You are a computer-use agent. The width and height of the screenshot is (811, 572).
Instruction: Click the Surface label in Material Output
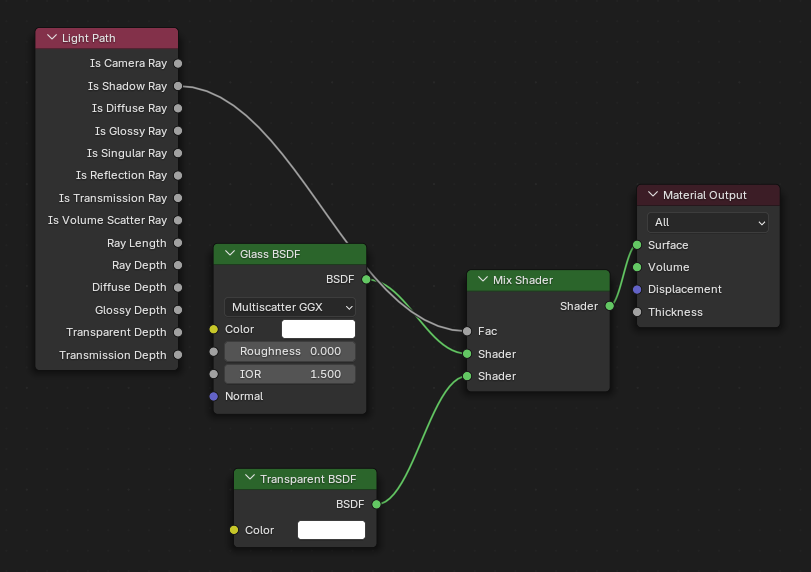(x=668, y=245)
